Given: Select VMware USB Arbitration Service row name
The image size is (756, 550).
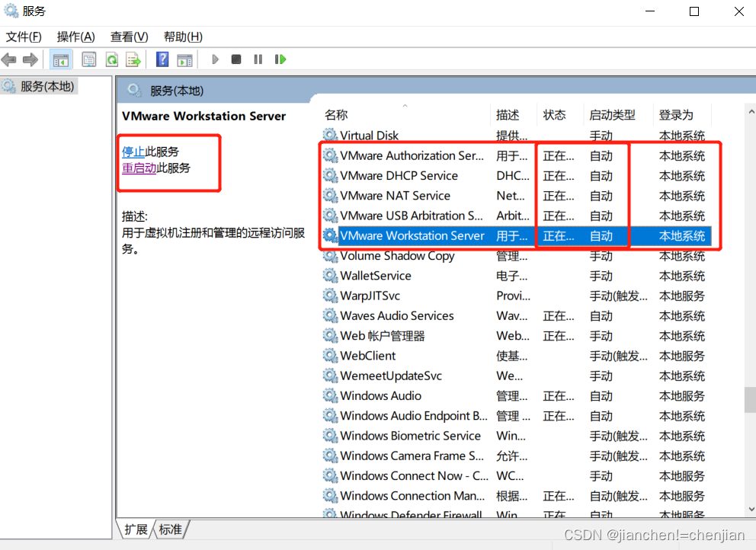Looking at the screenshot, I should click(x=412, y=216).
